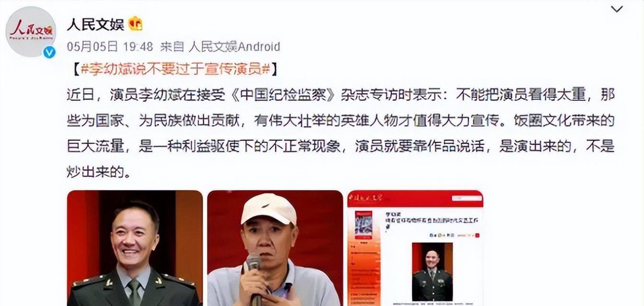
Task: Open the post timestamp 05月05日 19:48
Action: click(110, 46)
